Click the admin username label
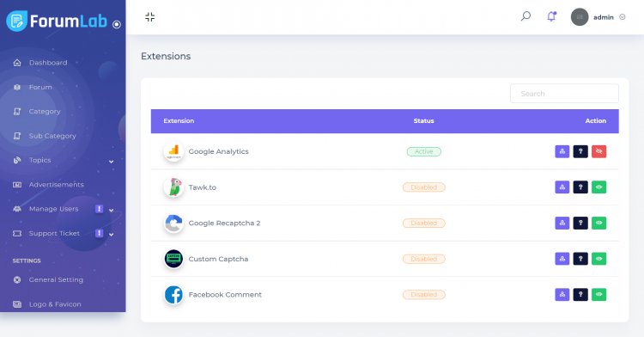Screen dimensions: 644x337 (x=604, y=17)
